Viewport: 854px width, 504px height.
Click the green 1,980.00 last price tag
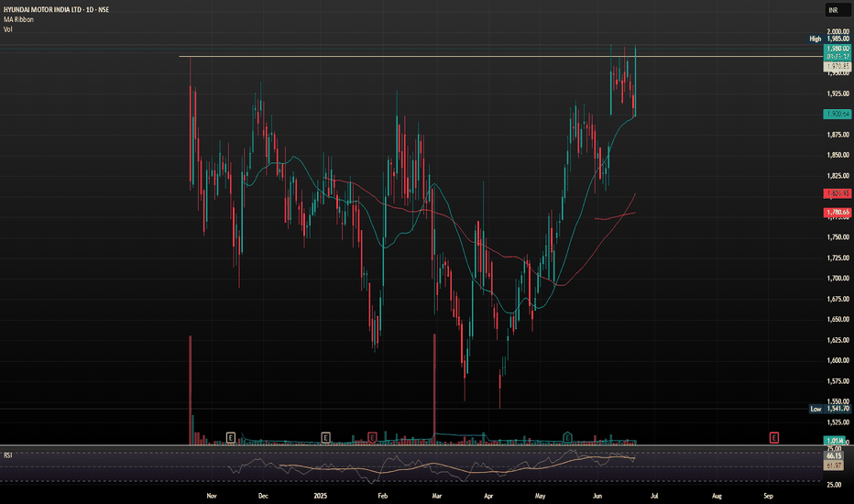click(838, 49)
